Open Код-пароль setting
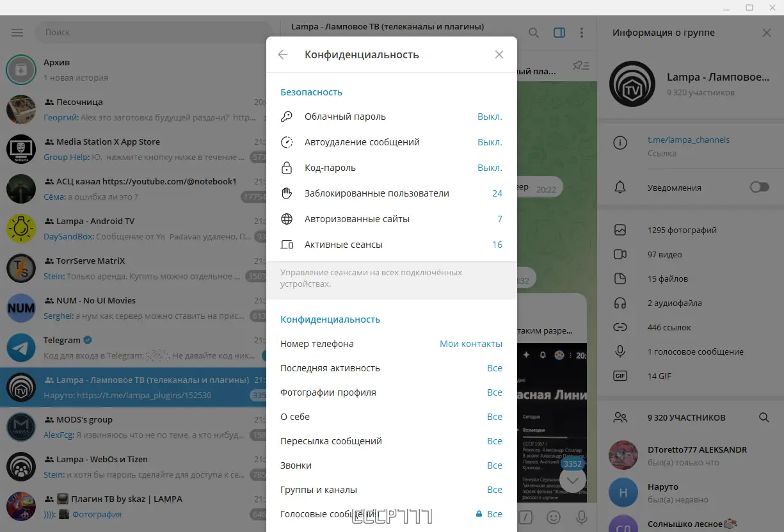Viewport: 784px width, 532px height. [x=391, y=168]
